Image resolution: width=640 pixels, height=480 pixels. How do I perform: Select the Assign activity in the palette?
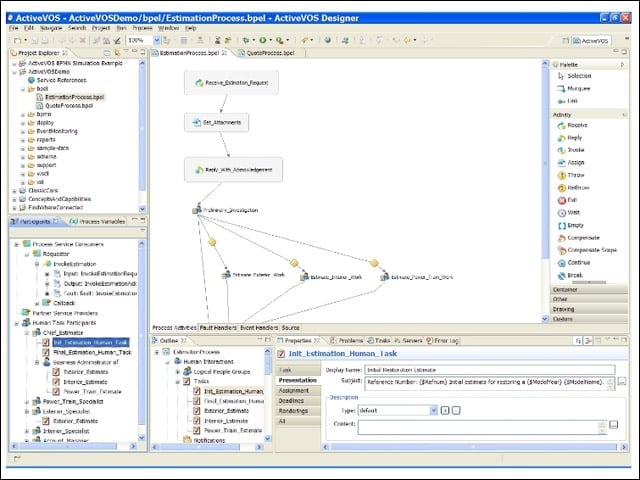point(571,162)
